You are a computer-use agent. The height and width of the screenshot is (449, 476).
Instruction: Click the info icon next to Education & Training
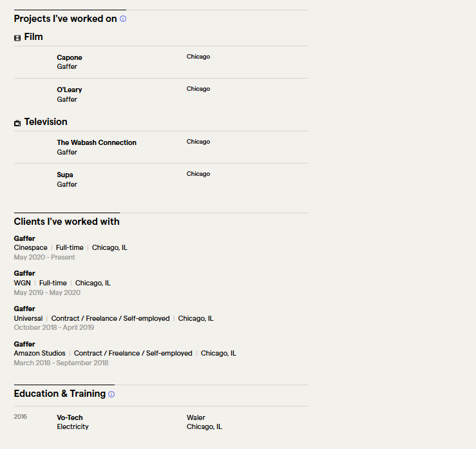(111, 394)
